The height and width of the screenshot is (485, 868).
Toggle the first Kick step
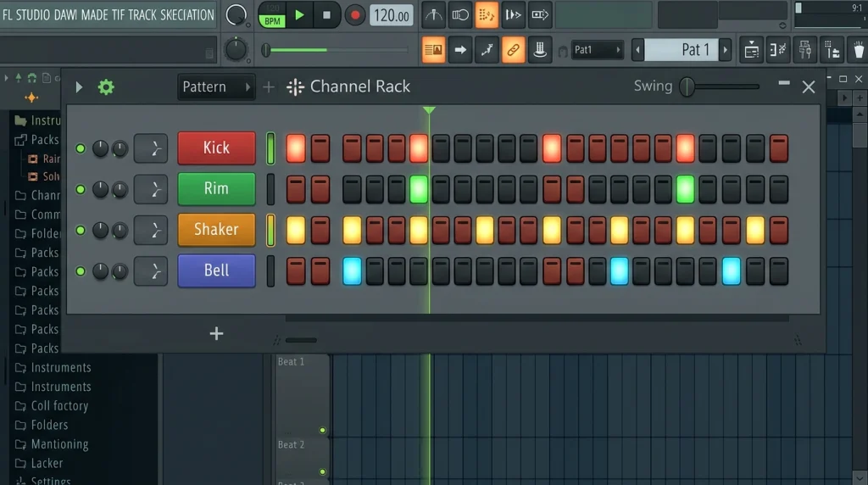click(x=296, y=148)
